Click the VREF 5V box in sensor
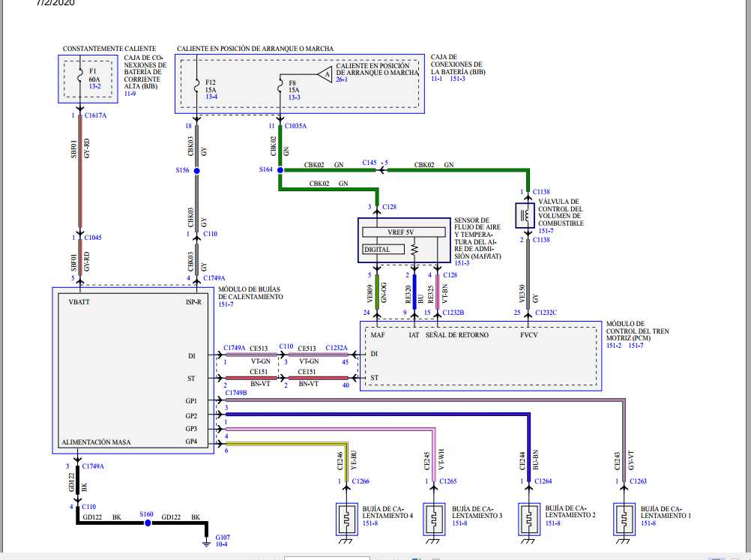The width and height of the screenshot is (751, 560). click(x=404, y=232)
